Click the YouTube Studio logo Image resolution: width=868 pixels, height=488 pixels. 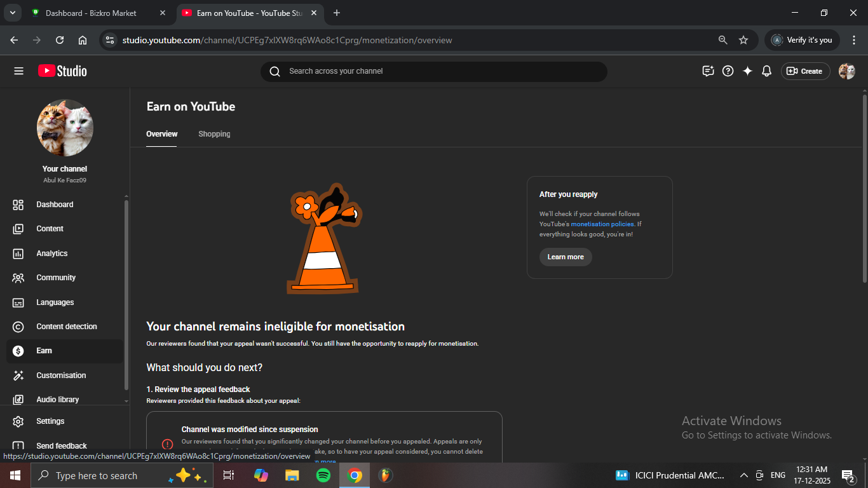point(62,71)
